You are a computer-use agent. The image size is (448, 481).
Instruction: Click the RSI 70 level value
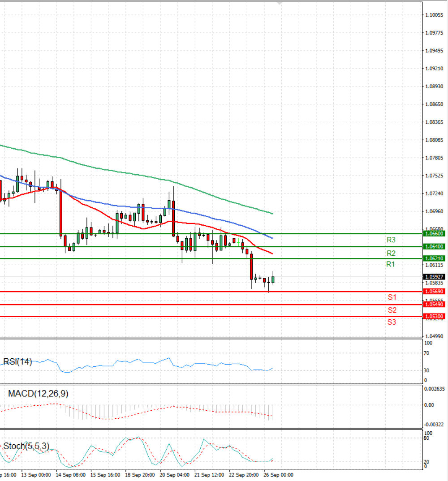tap(426, 353)
